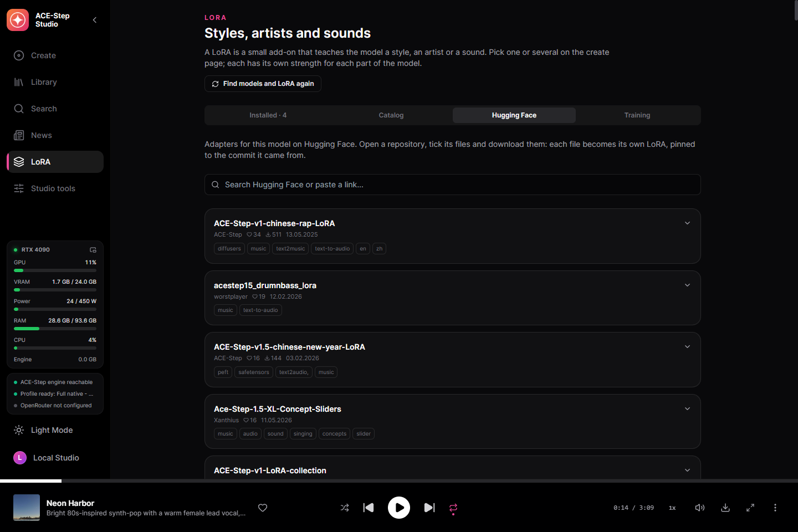Click the page vertical scrollbar
The image size is (798, 532).
pos(796,11)
